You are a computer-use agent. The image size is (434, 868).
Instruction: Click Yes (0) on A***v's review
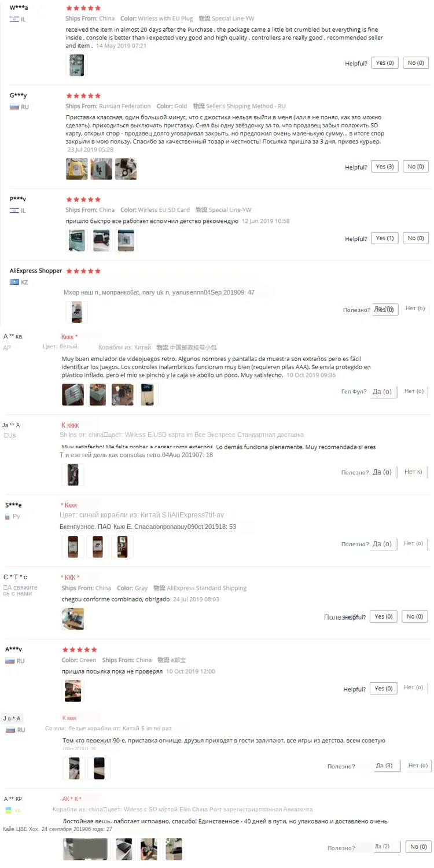(x=384, y=688)
